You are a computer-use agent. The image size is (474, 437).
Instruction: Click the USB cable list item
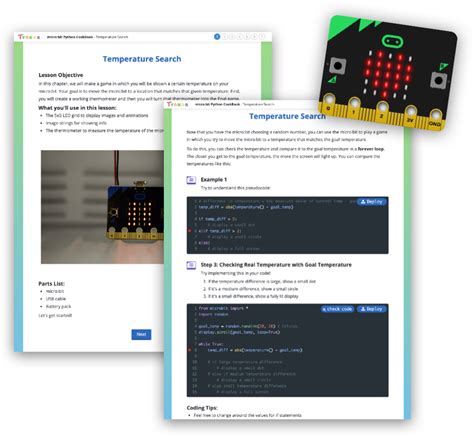[x=56, y=299]
